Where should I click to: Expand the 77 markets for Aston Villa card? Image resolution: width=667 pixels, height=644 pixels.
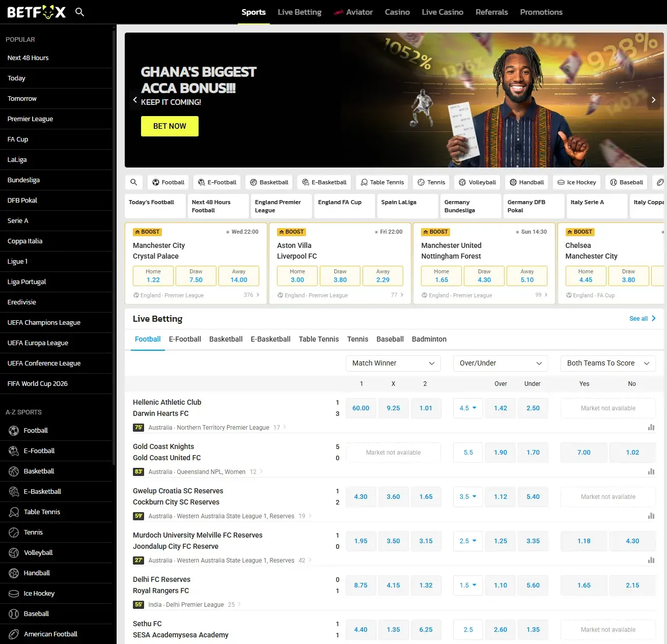[x=397, y=295]
